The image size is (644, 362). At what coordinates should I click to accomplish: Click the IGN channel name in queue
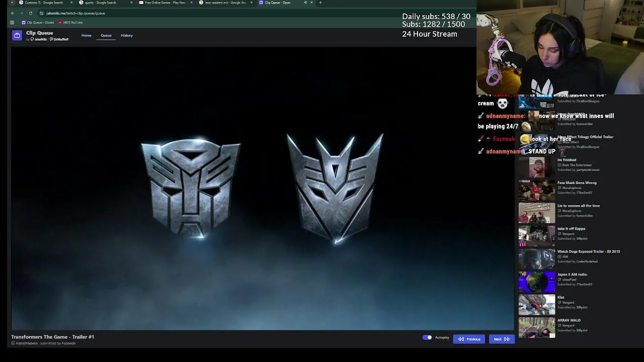pyautogui.click(x=565, y=256)
